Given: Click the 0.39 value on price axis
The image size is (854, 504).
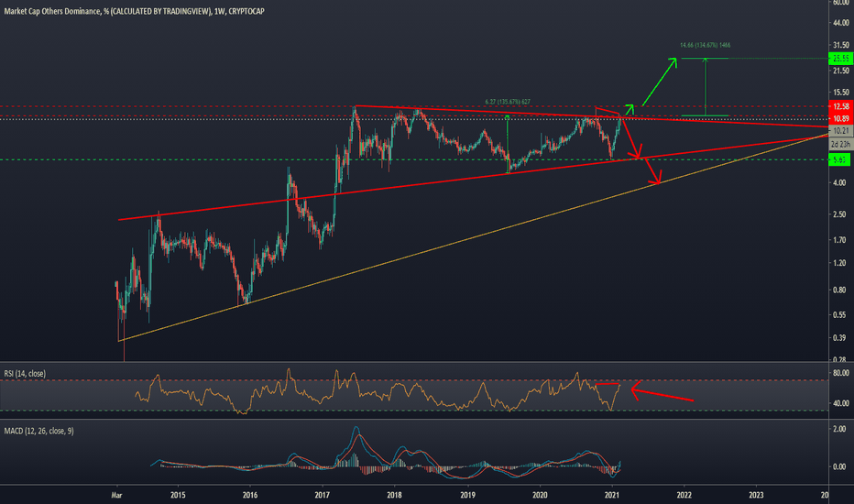Looking at the screenshot, I should coord(839,337).
